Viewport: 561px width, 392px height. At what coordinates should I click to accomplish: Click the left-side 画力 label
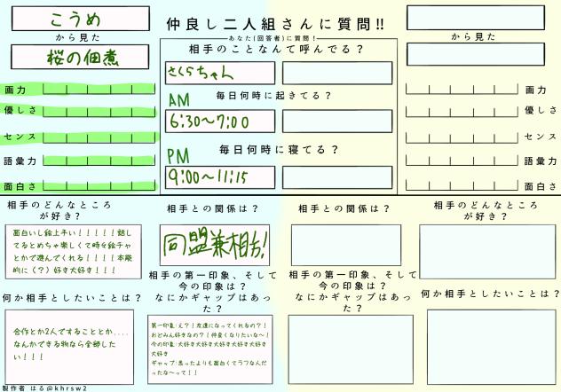15,90
